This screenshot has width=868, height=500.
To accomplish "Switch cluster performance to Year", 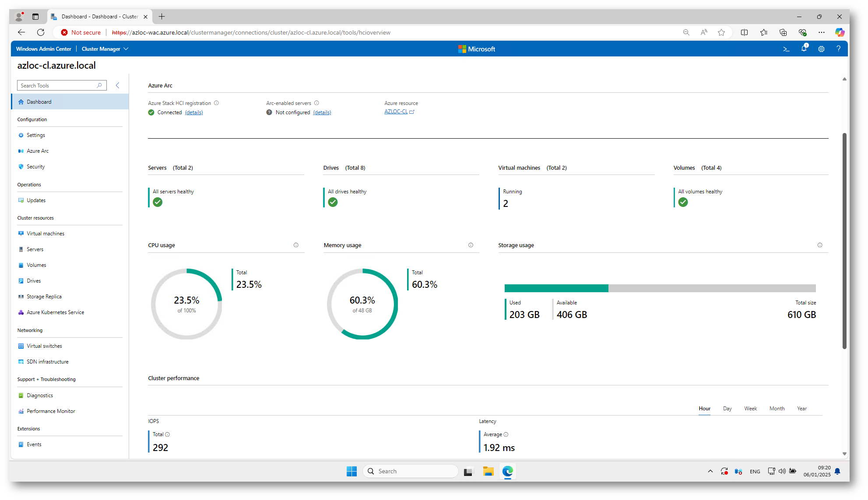I will coord(801,409).
